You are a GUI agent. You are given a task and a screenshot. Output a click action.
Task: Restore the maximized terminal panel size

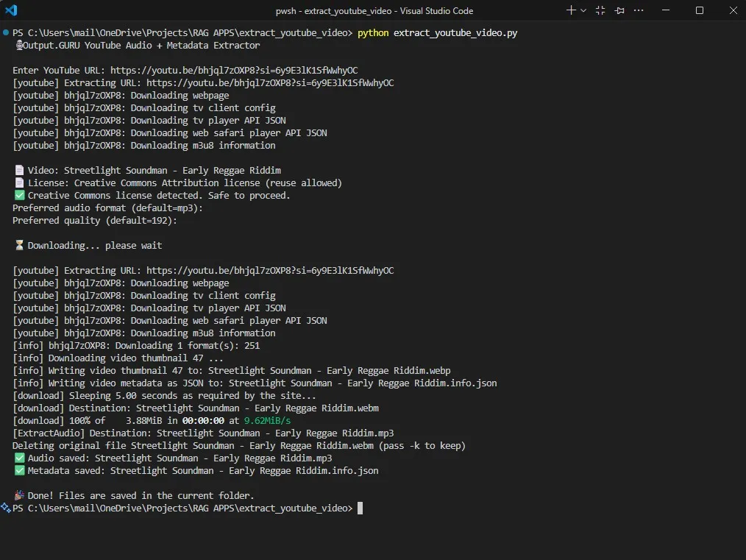[600, 10]
